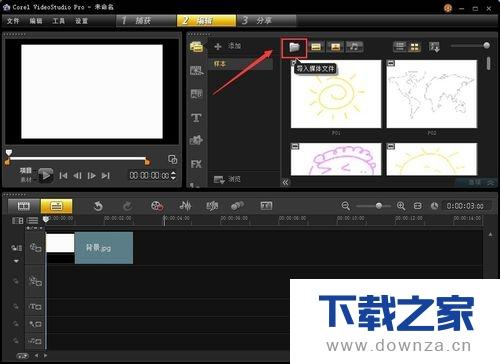Screen dimensions: 500x364
Task: Toggle show photos filter in library
Action: tap(335, 47)
